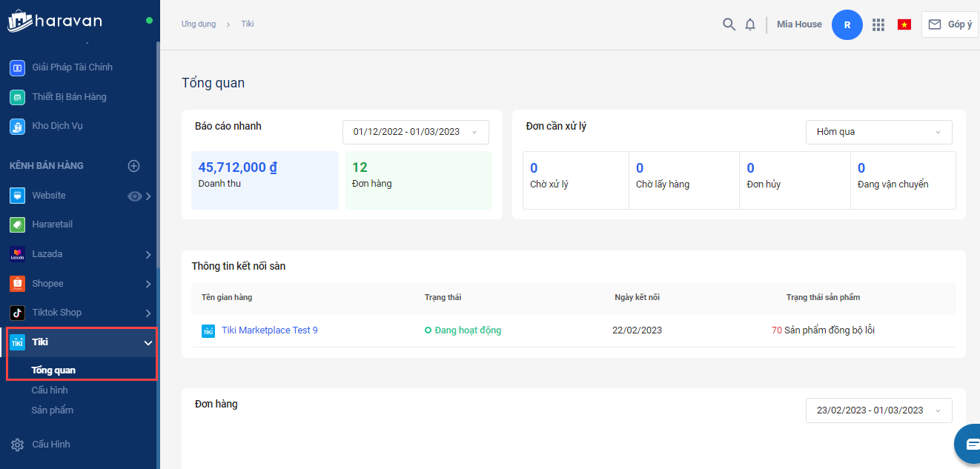Open the Đơn hàng date range dropdown
The height and width of the screenshot is (469, 980).
(878, 410)
